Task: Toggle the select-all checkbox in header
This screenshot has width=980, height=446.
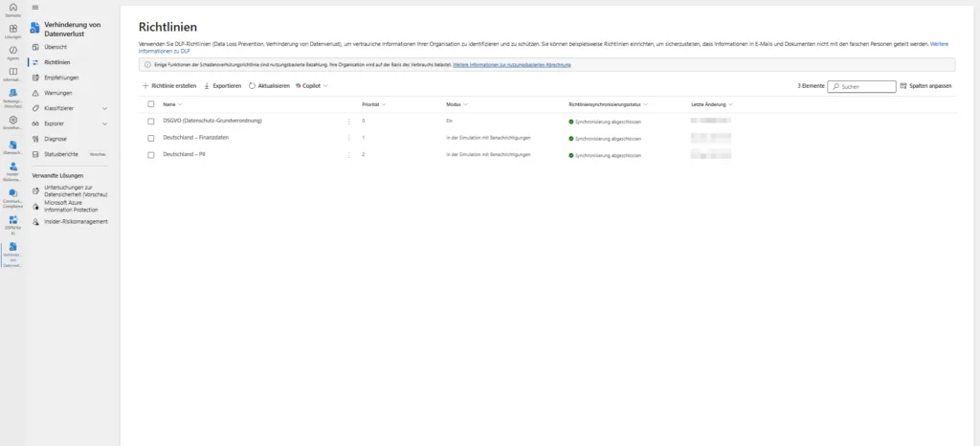Action: point(151,103)
